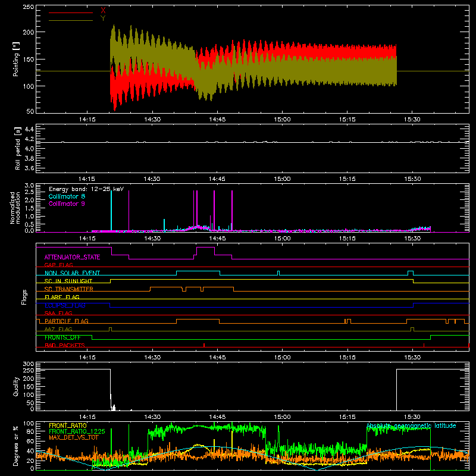Click the 'Degrees or %' axis title

(16, 446)
